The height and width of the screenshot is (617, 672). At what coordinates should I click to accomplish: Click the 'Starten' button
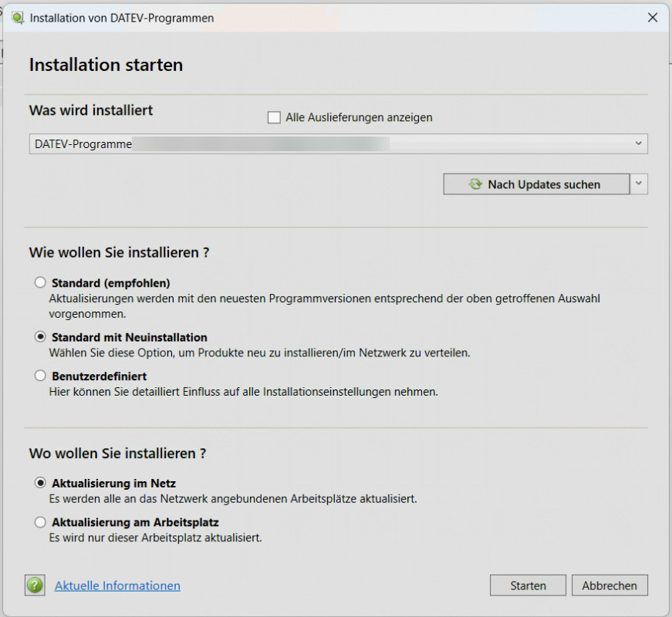click(x=528, y=585)
